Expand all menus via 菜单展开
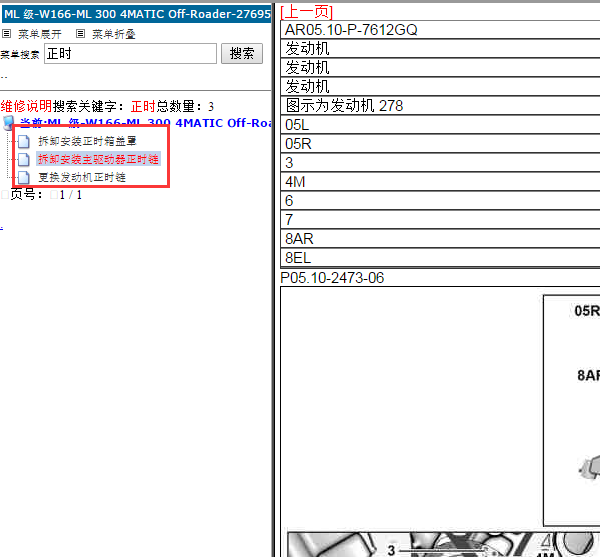Image resolution: width=600 pixels, height=557 pixels. coord(40,34)
